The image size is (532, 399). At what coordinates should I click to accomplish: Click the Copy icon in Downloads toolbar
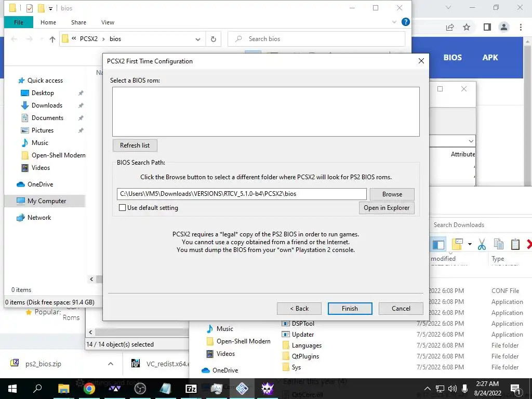(x=498, y=244)
